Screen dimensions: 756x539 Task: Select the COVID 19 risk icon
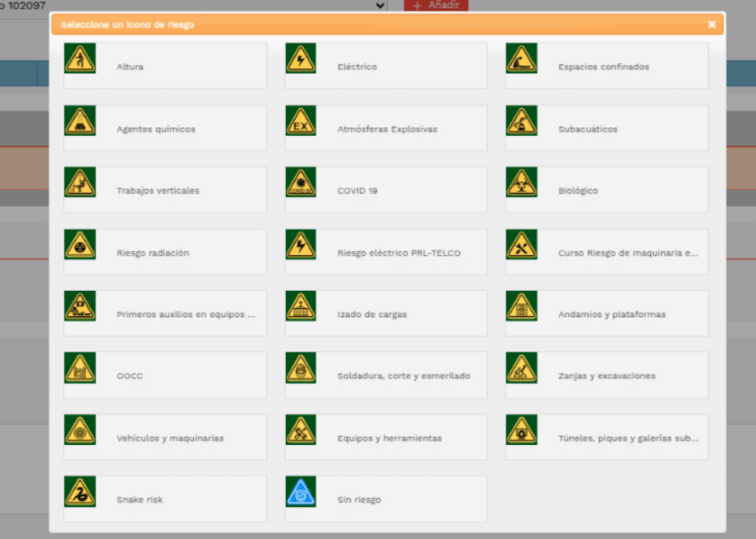301,182
